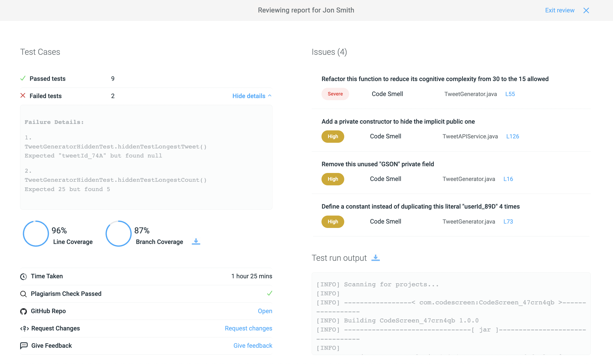Open line L55 in TweetGenerator.java
This screenshot has height=364, width=613.
tap(510, 94)
